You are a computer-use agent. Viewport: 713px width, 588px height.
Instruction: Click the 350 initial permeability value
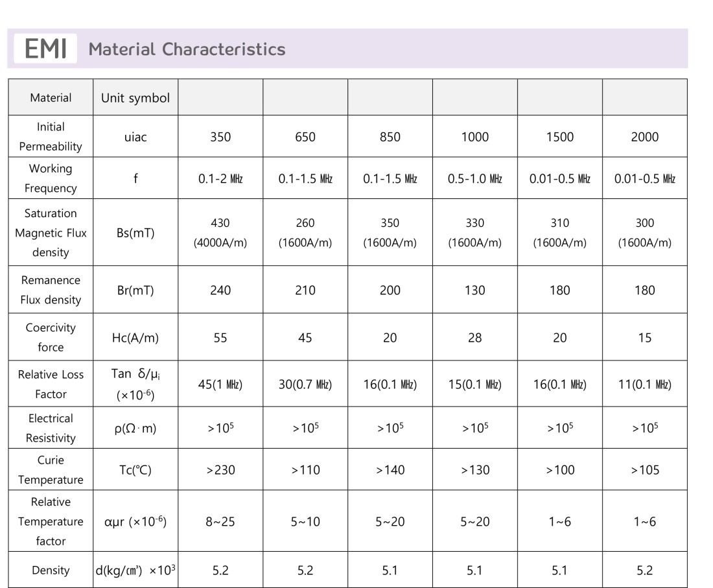coord(220,136)
